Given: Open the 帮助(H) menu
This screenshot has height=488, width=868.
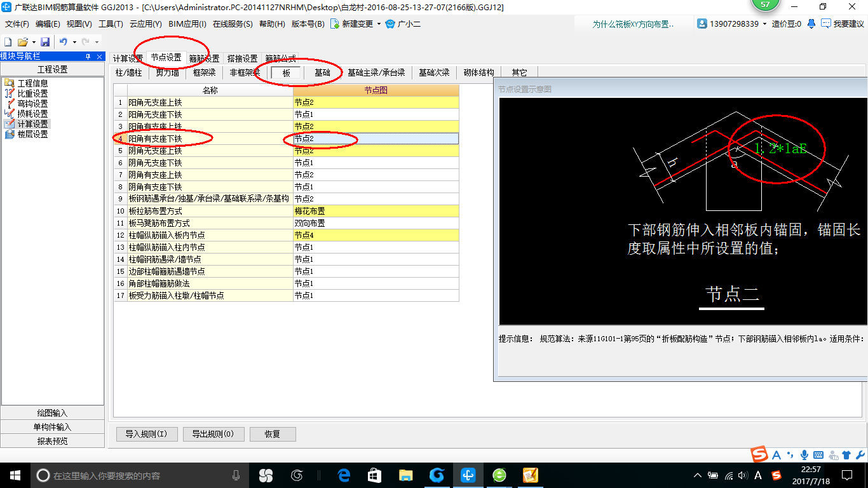Looking at the screenshot, I should (x=273, y=24).
